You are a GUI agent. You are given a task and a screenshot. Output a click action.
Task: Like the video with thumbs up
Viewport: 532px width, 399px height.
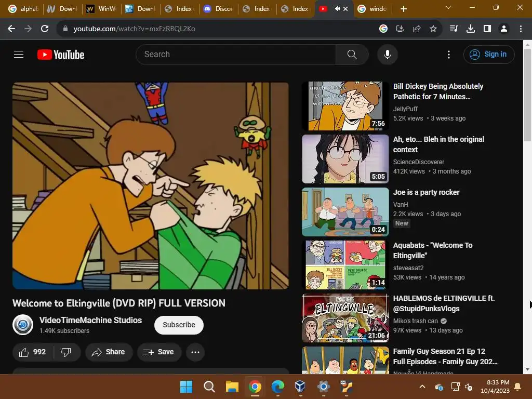click(33, 352)
